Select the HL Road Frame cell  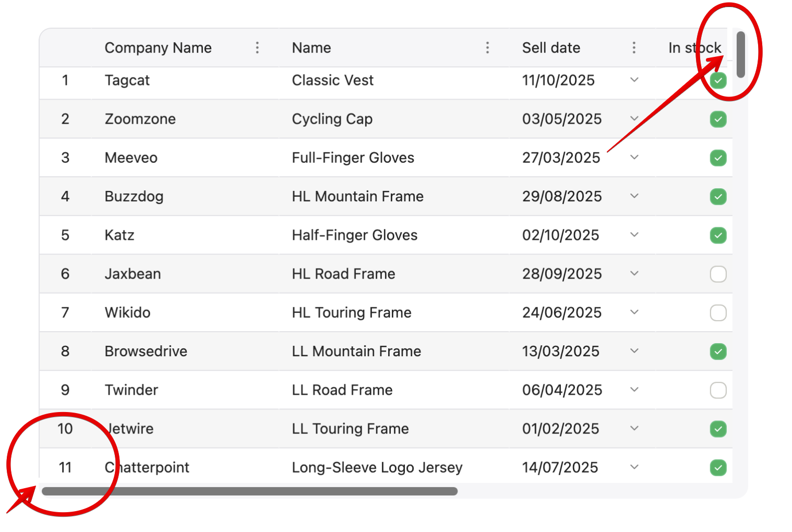(394, 274)
